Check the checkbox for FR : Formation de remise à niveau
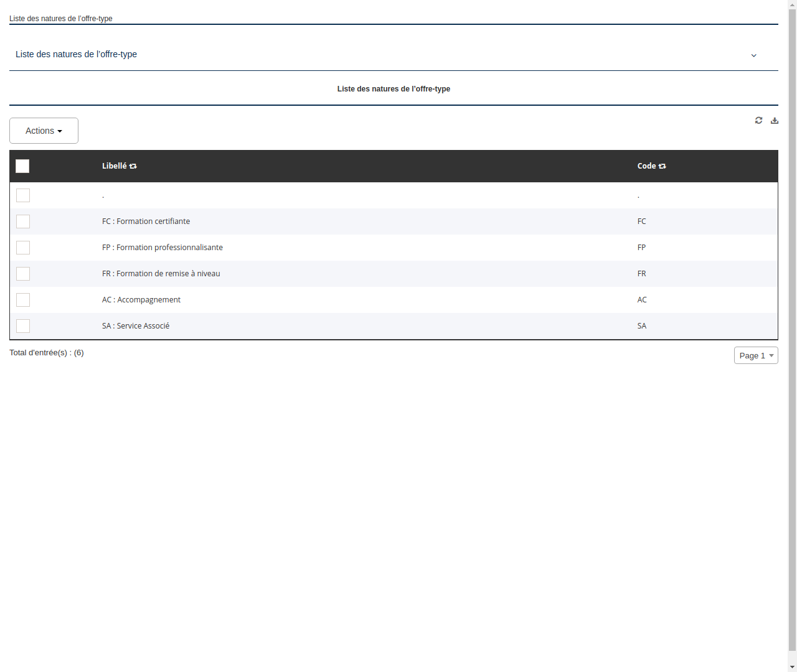 pyautogui.click(x=23, y=274)
